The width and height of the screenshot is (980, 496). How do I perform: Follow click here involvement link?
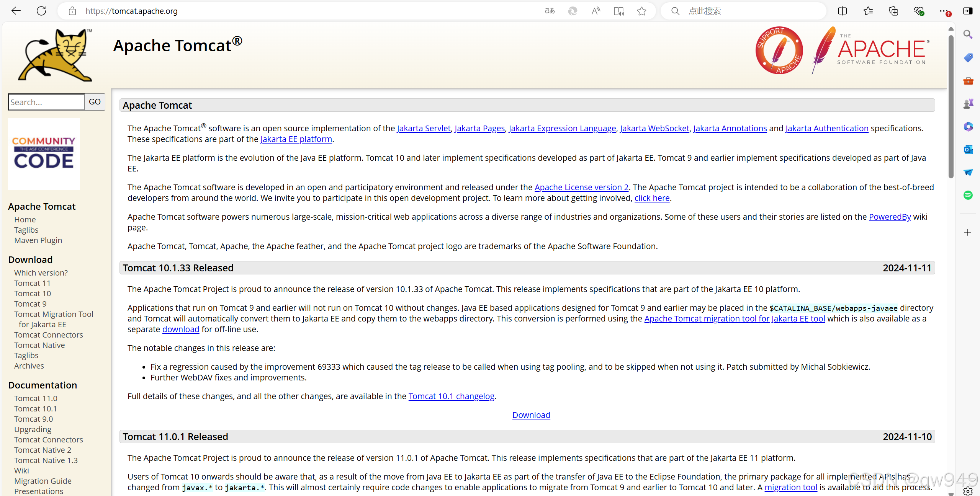pos(652,198)
